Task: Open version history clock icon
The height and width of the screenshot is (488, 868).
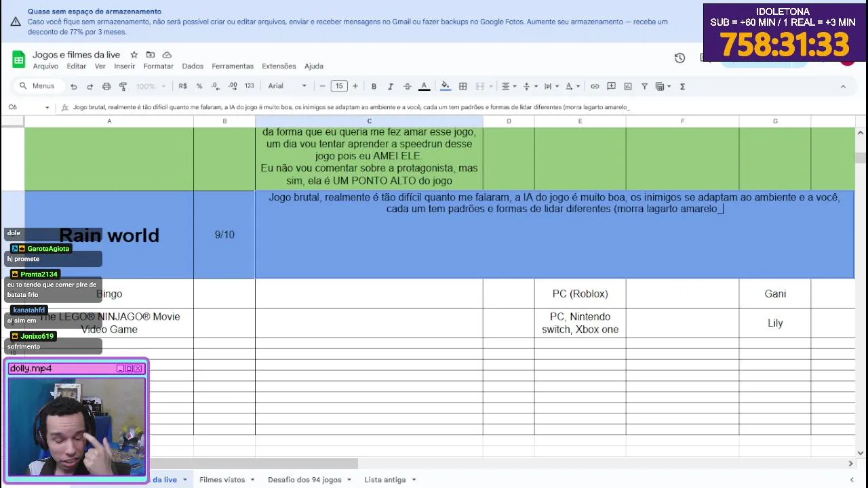Action: pos(679,58)
